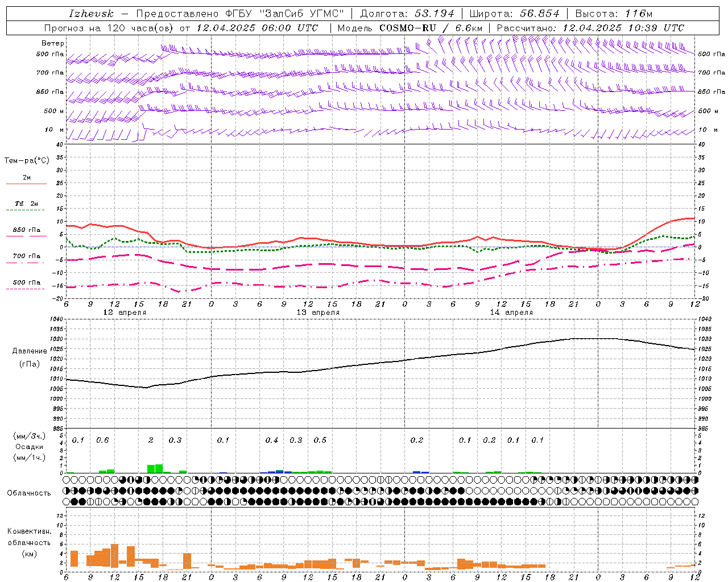The image size is (728, 582).
Task: Click the 'Высота: 116м' elevation text
Action: coord(614,14)
